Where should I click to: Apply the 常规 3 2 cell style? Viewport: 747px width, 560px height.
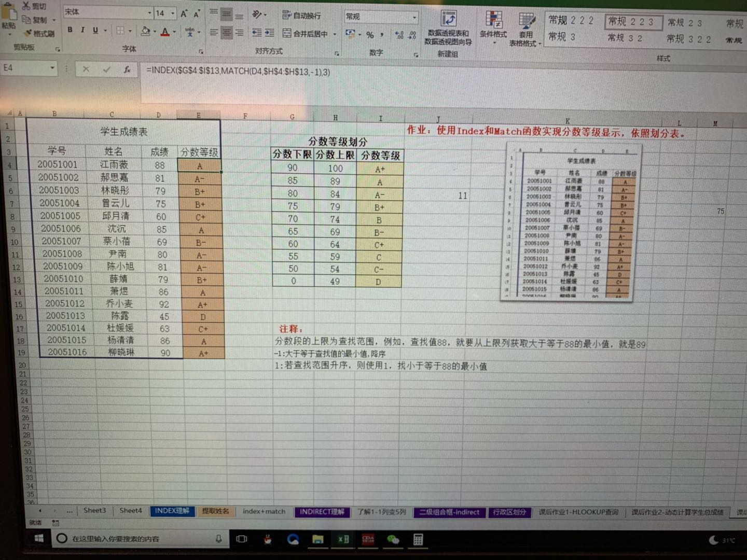tap(625, 38)
